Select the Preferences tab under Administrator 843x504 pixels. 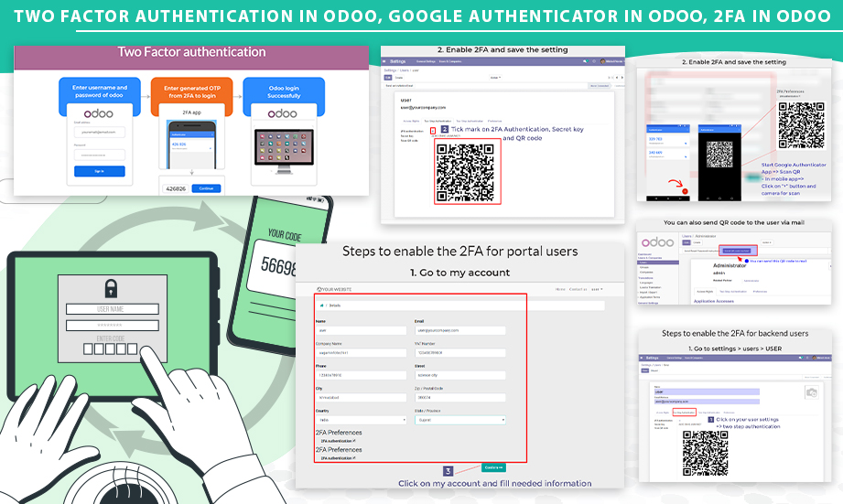tap(760, 292)
